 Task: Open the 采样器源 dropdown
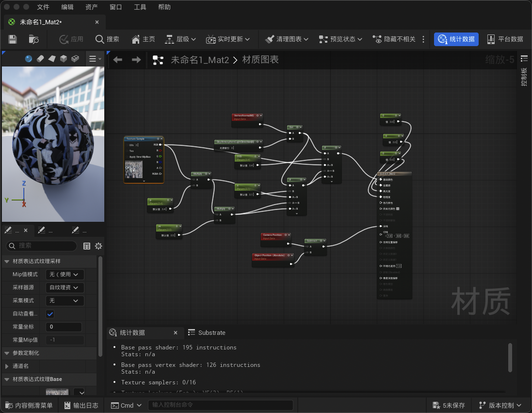65,287
